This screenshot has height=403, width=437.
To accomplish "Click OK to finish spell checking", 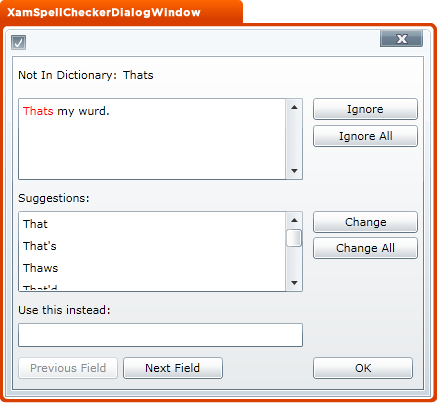I will pos(363,368).
